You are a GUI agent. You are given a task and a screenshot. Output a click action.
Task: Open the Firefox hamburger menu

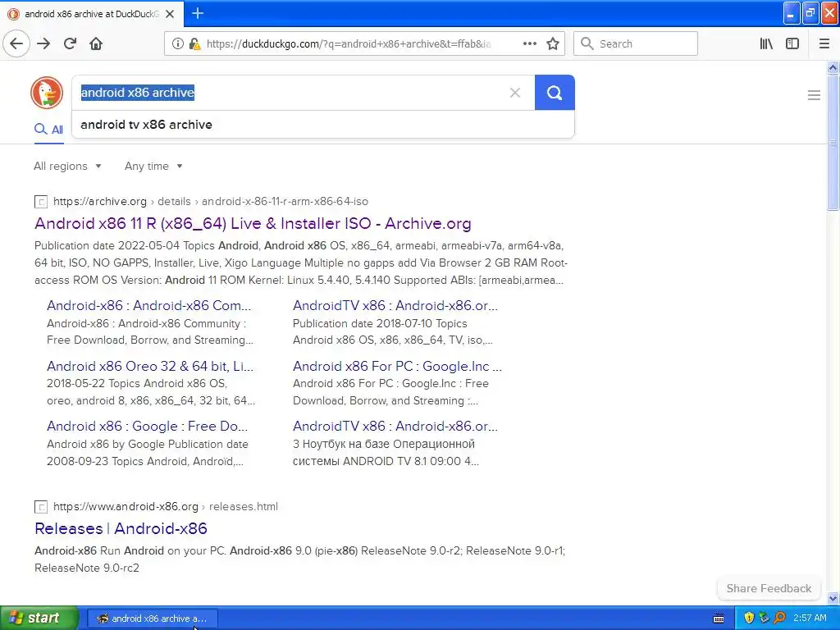(824, 43)
